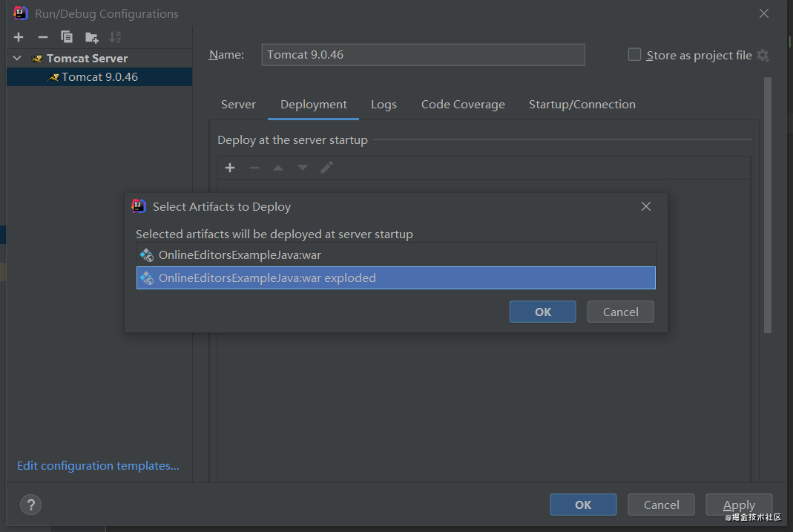
Task: Sort configurations alphabetically icon
Action: (115, 37)
